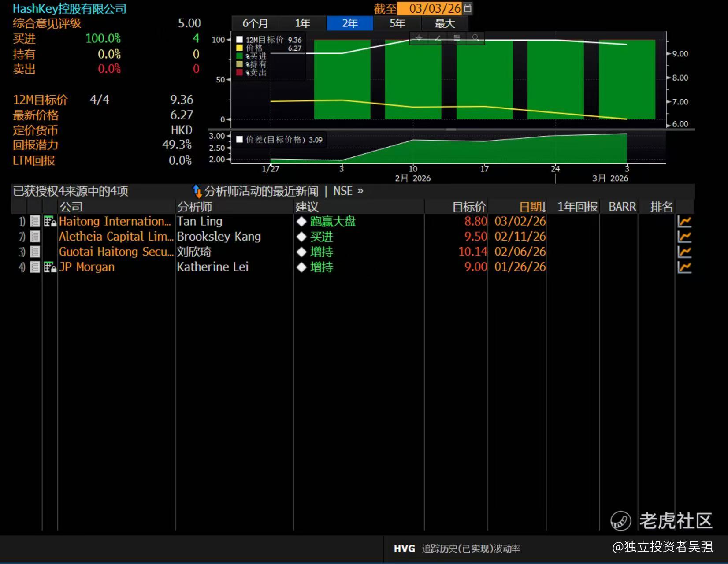Screen dimensions: 728x564
Task: Click the Guotai Haitong Securities company link
Action: (115, 252)
